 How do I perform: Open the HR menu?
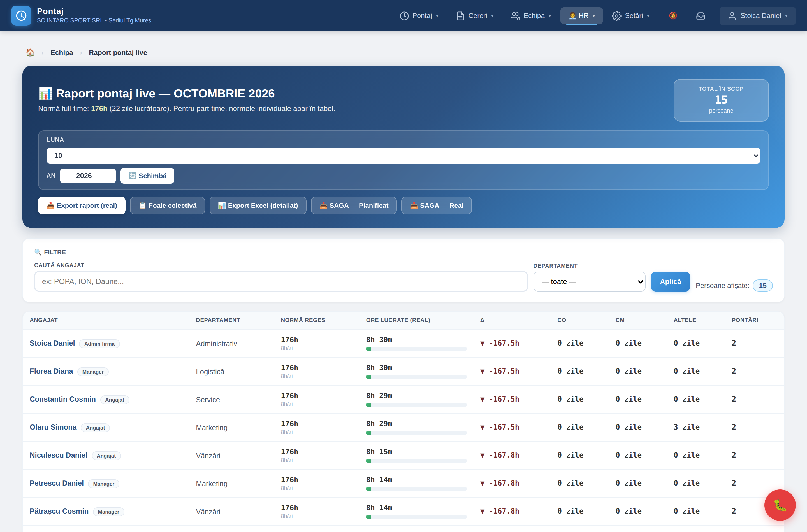[x=581, y=16]
